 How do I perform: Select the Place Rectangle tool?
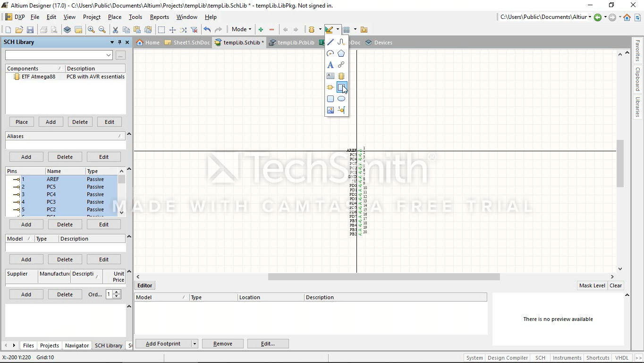pyautogui.click(x=341, y=87)
